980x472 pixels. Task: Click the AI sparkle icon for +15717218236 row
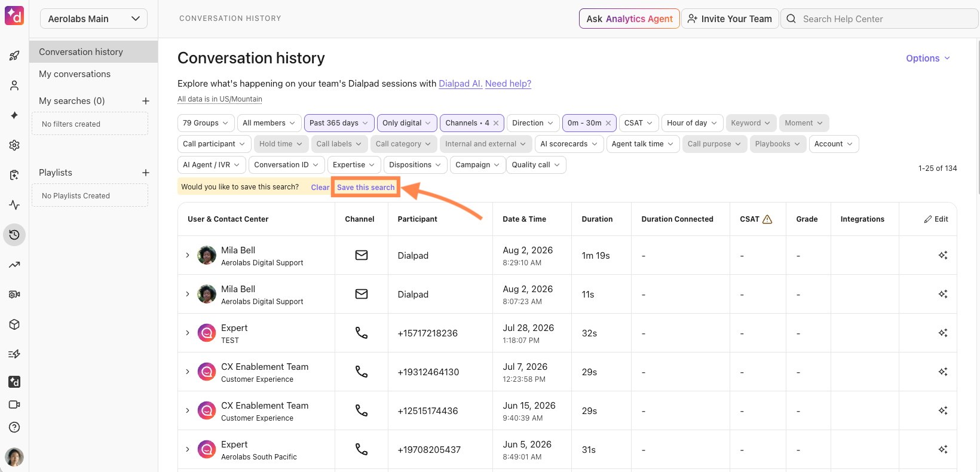click(x=943, y=333)
